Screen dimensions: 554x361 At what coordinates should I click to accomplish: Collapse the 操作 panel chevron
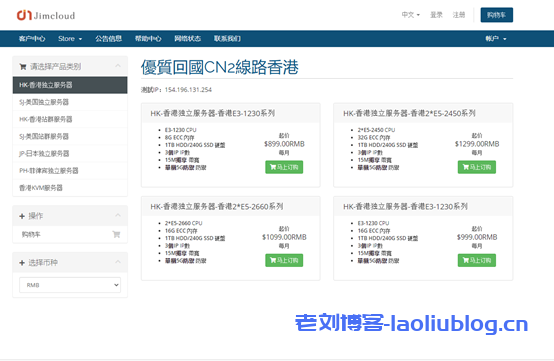pos(118,215)
